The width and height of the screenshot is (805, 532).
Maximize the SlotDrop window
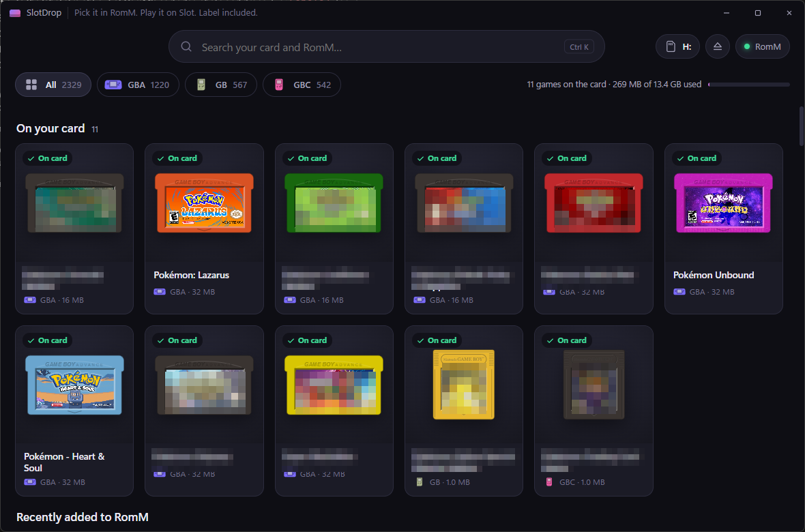point(758,13)
